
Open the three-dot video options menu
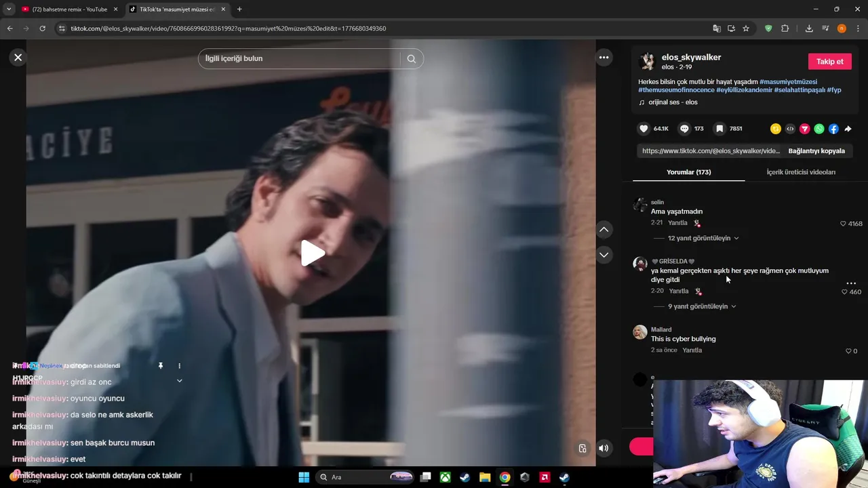click(604, 58)
